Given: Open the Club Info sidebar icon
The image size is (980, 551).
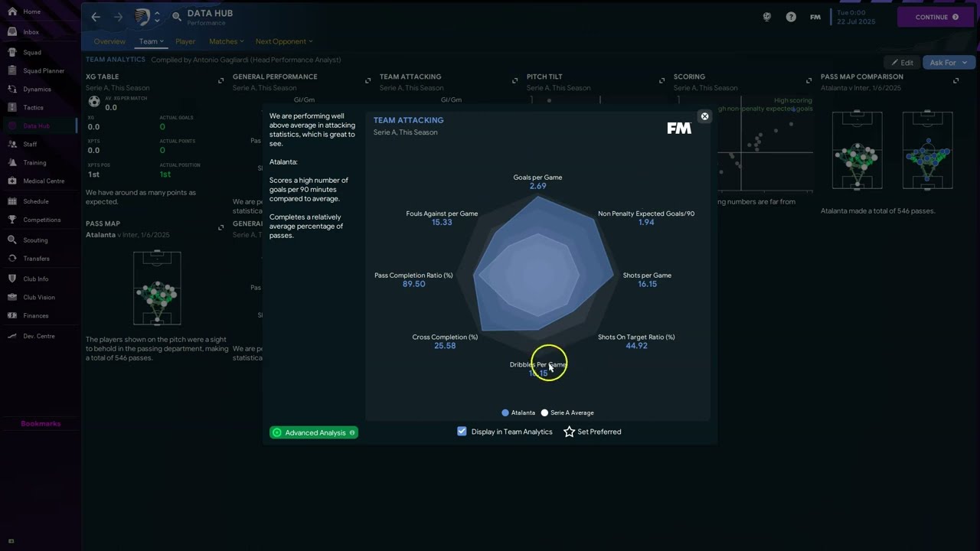Looking at the screenshot, I should (x=12, y=279).
